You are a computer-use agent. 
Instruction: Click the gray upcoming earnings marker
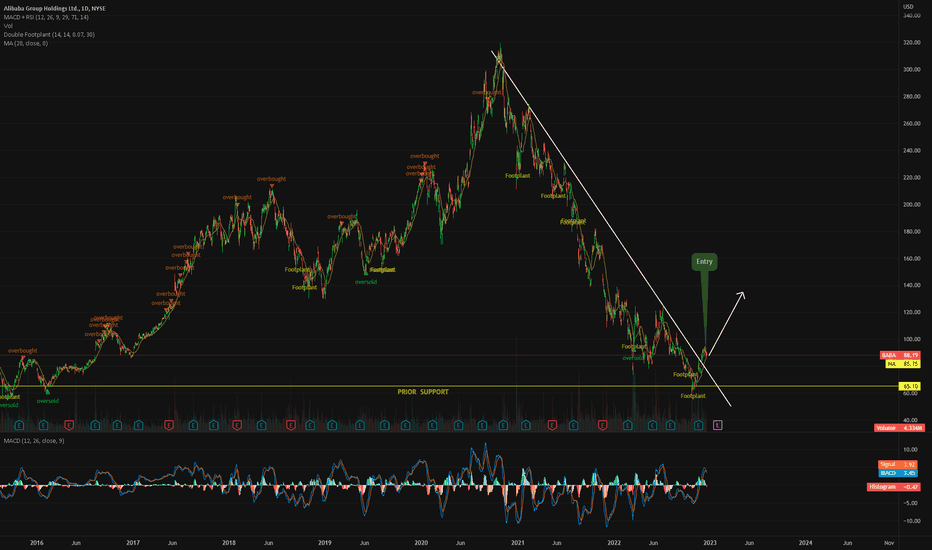point(717,425)
